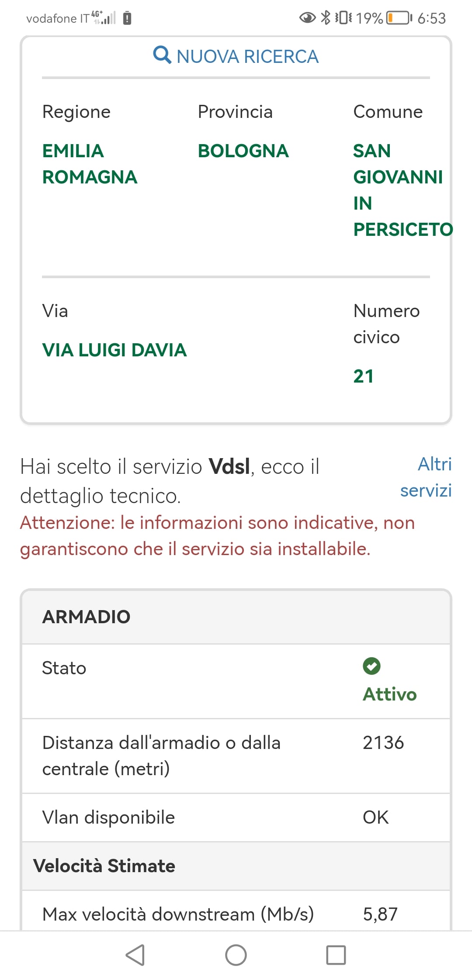Select civic number 21
Screen dimensions: 472x980
coord(363,376)
